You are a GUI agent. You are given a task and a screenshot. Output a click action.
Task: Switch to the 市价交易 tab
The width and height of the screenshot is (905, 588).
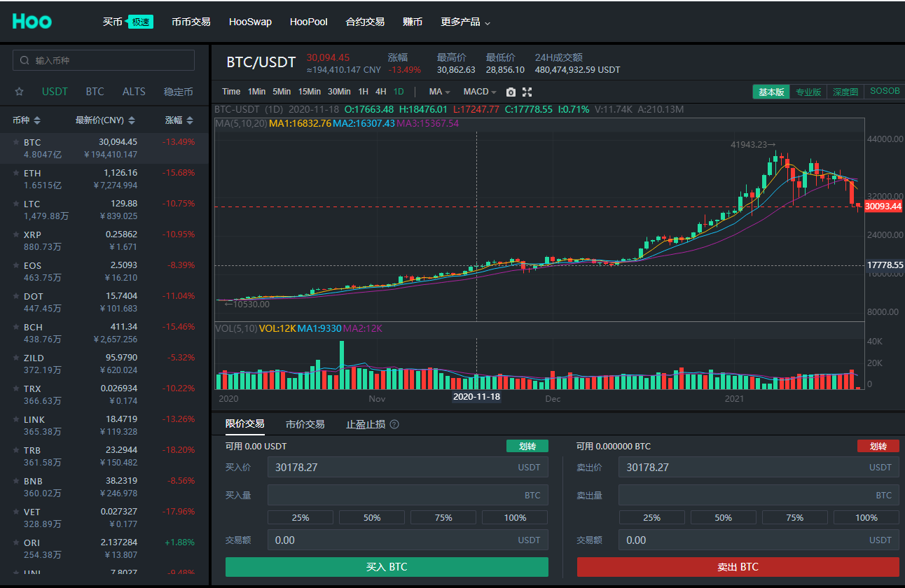305,424
